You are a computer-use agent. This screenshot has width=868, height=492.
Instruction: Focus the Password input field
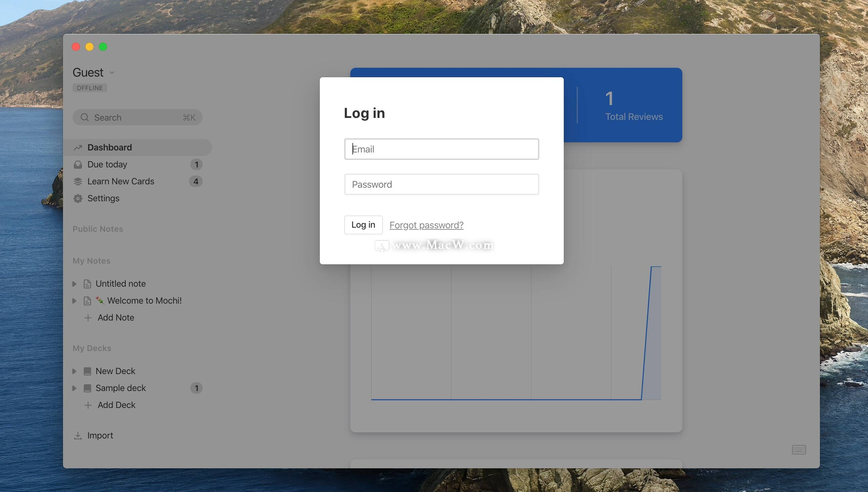(x=441, y=184)
